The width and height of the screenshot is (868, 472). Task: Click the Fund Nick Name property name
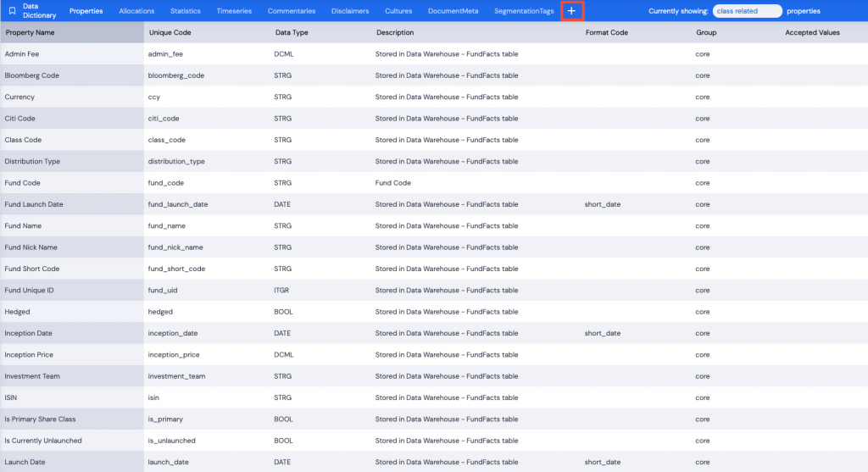click(x=31, y=247)
